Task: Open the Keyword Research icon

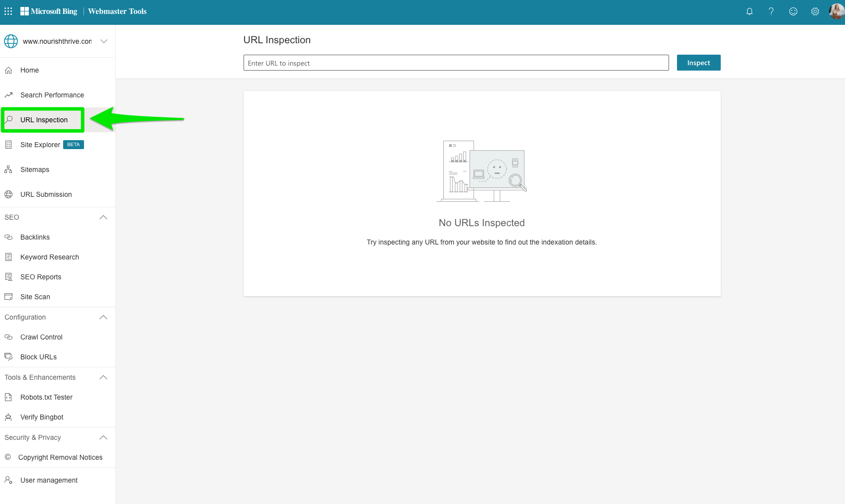Action: 8,257
